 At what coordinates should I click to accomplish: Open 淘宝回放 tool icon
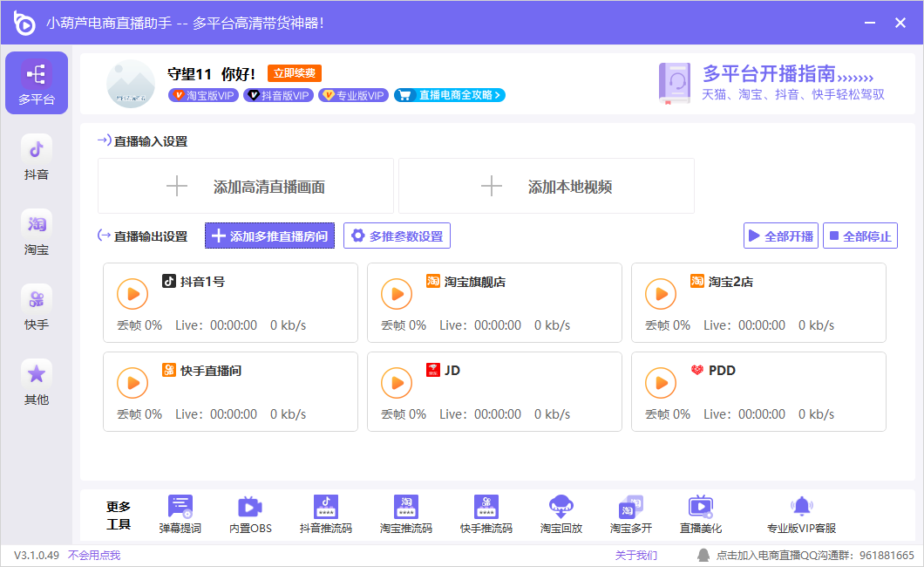(x=561, y=507)
